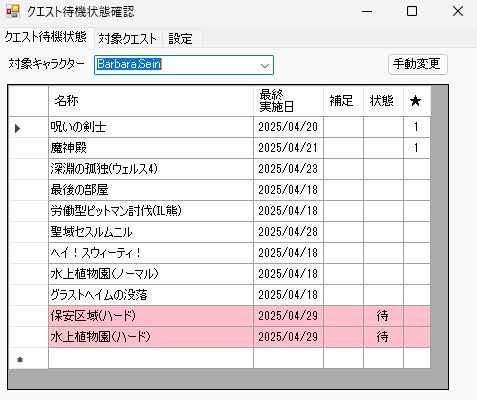Click date 2025/04/20 in 呪いの剣士 row

click(288, 127)
